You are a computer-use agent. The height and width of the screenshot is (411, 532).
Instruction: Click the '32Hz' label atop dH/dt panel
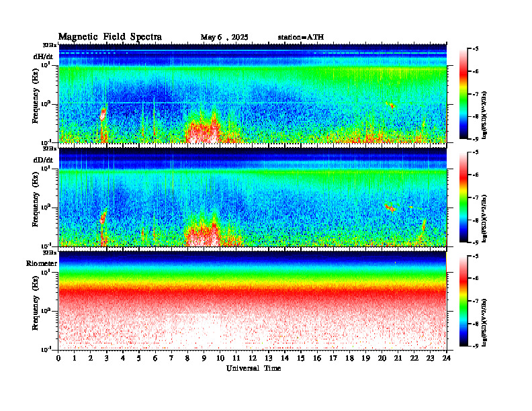50,45
